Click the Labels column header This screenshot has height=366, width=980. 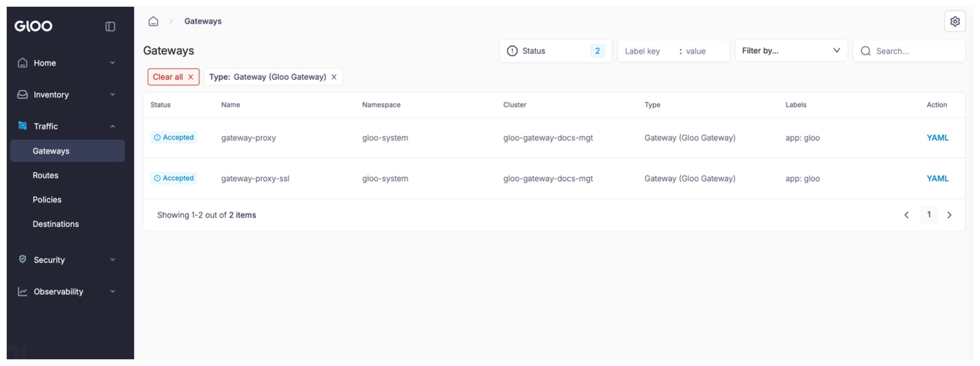click(795, 105)
